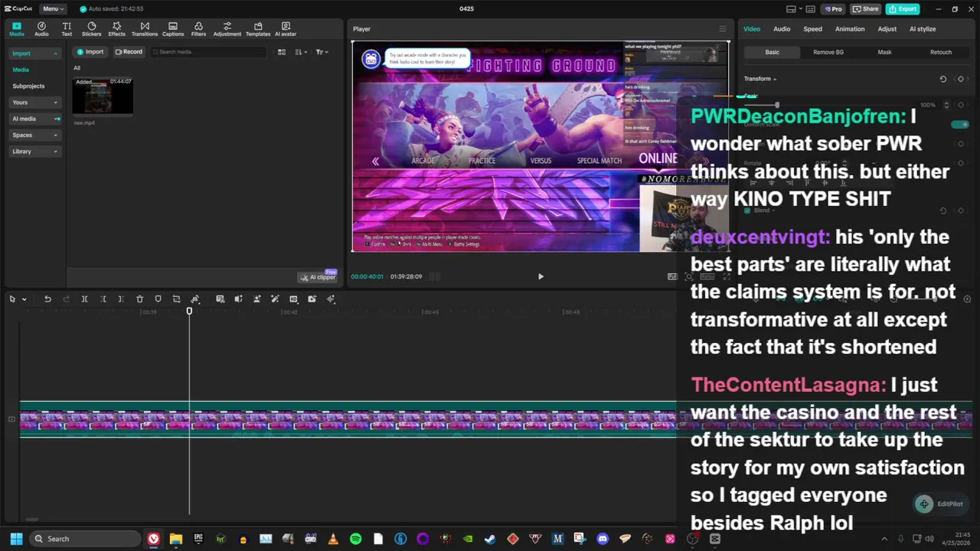980x551 pixels.
Task: Expand the Library section
Action: pos(35,152)
